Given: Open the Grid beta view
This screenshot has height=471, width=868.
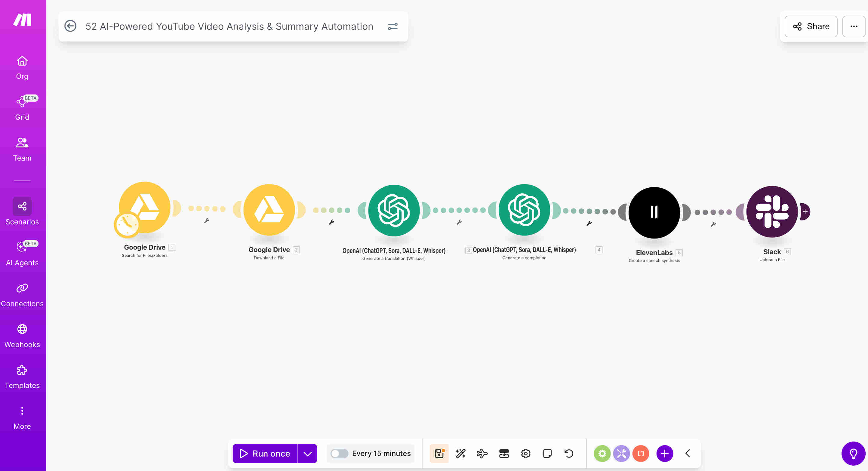Looking at the screenshot, I should click(x=22, y=108).
